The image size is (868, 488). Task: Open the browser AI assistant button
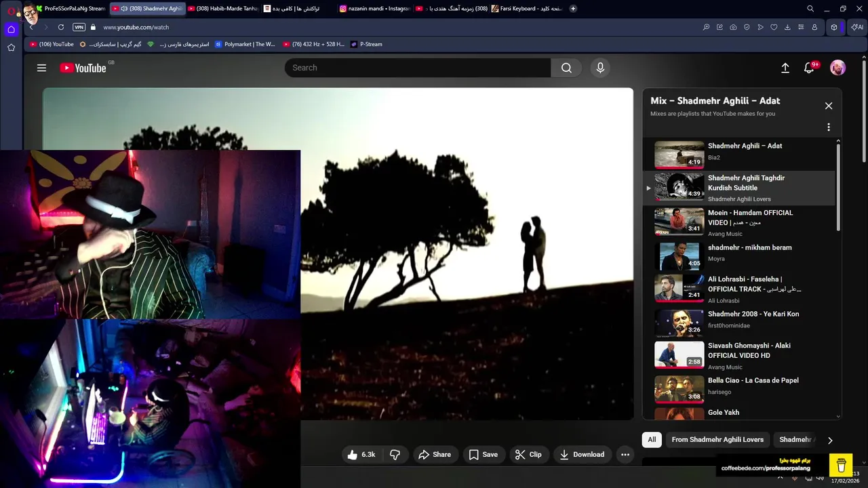(857, 27)
